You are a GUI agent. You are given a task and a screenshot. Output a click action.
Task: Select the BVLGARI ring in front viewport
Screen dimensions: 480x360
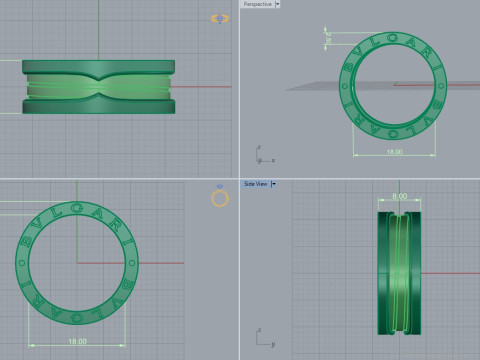click(x=77, y=263)
